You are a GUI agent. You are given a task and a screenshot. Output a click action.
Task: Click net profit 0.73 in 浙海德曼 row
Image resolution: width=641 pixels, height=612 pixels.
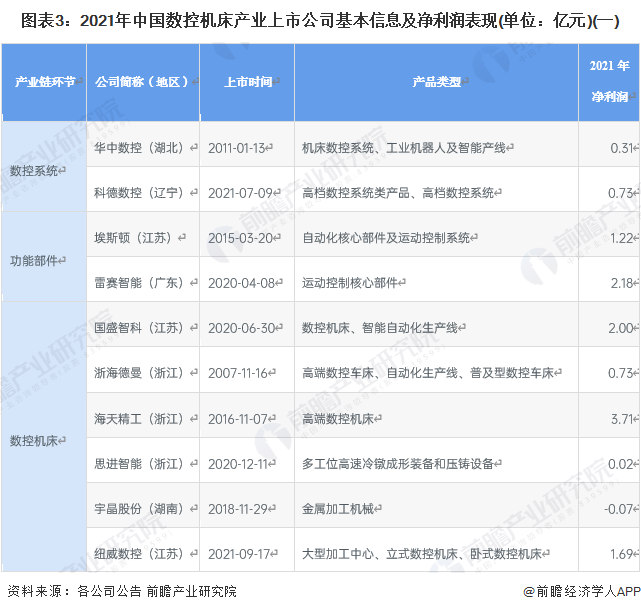(x=621, y=373)
